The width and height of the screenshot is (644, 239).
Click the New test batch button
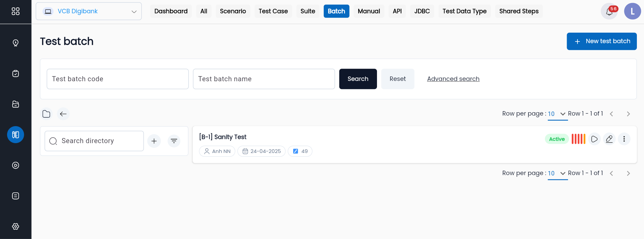tap(602, 41)
